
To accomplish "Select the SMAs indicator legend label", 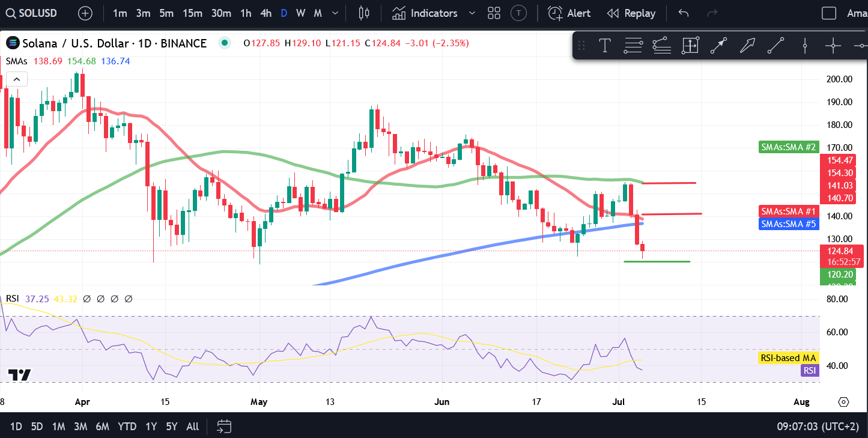I will click(x=16, y=61).
